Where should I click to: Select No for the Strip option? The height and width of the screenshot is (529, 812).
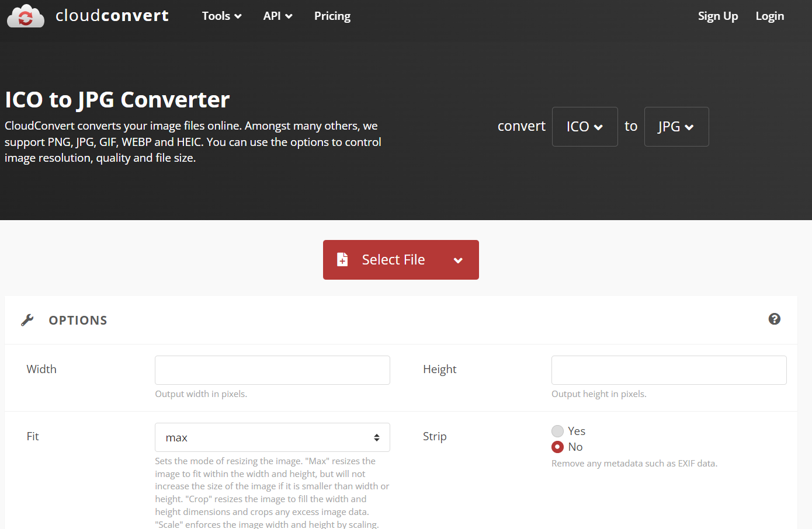click(558, 447)
